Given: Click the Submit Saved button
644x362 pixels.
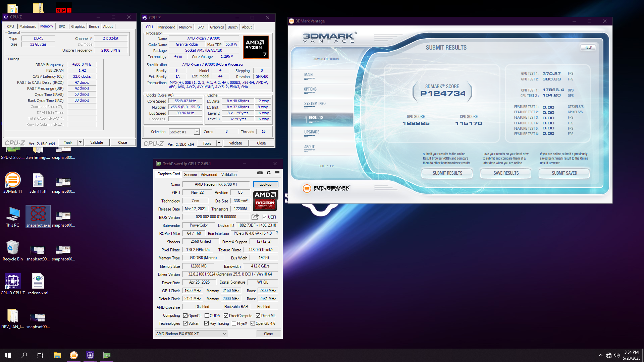Looking at the screenshot, I should pos(565,173).
